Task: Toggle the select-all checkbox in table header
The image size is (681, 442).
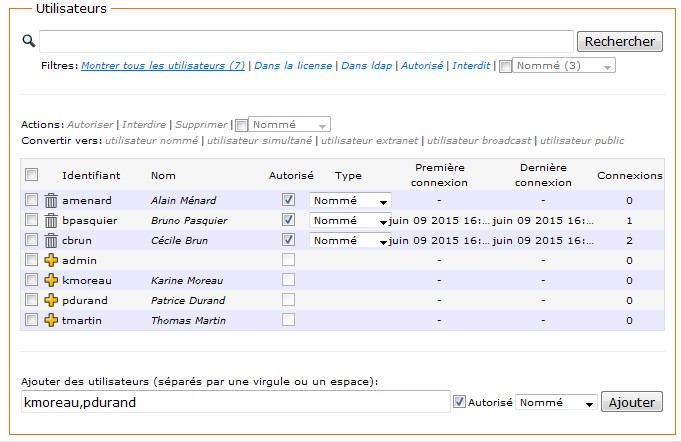Action: click(x=31, y=175)
